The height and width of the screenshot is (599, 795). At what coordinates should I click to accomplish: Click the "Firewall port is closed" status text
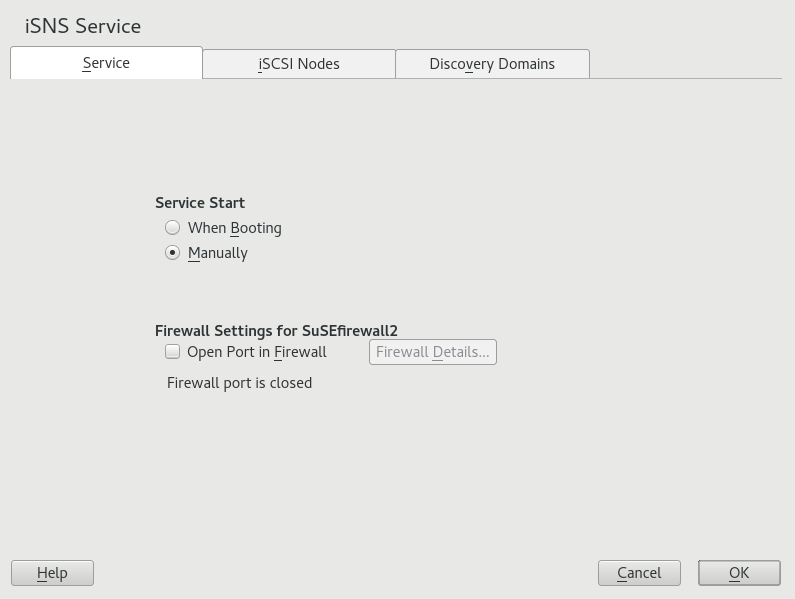240,383
